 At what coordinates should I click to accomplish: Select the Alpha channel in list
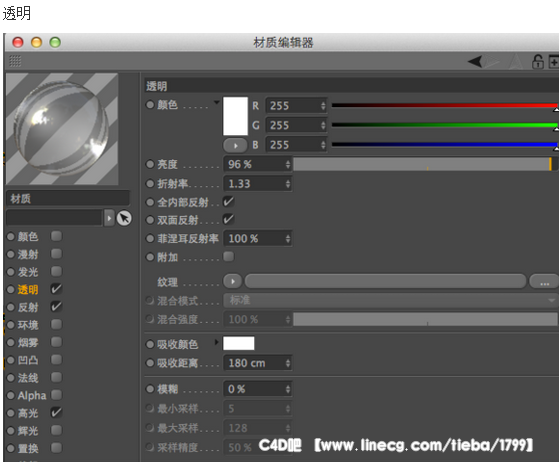coord(32,395)
